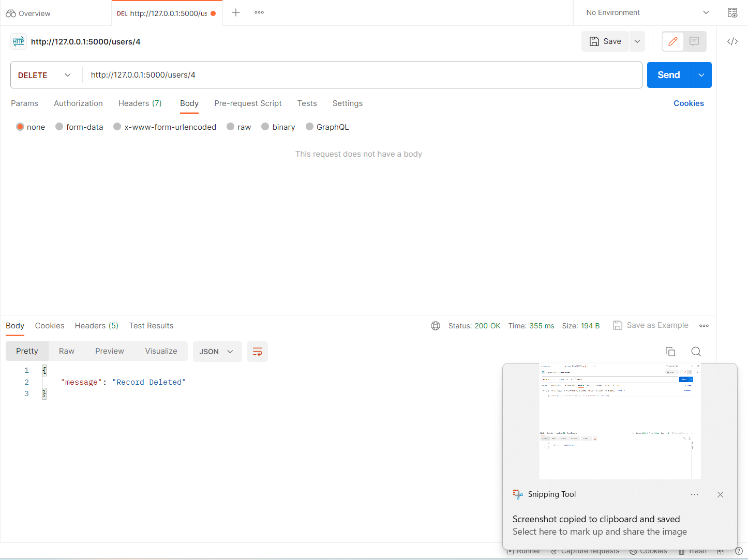
Task: Select the GraphQL body type
Action: pos(327,127)
